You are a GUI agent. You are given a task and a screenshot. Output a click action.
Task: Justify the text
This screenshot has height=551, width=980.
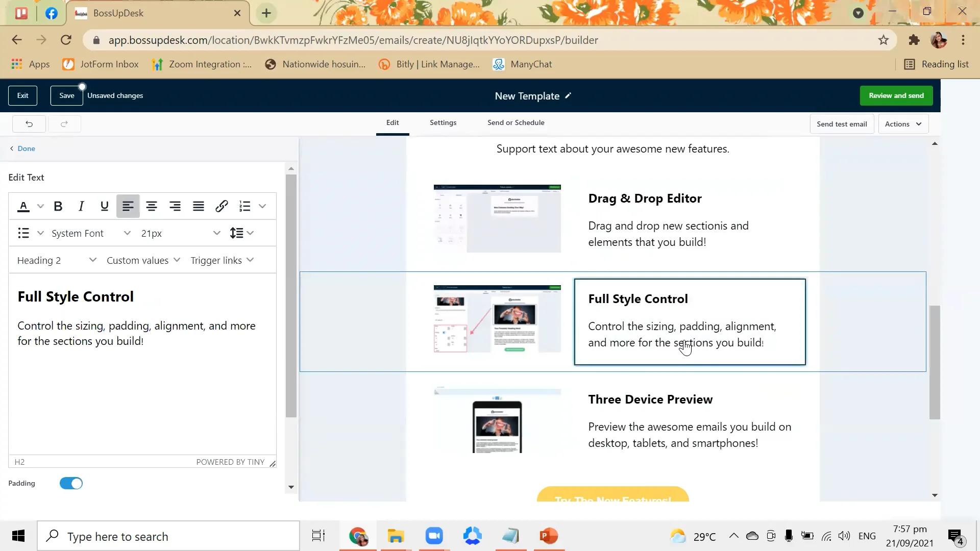(199, 206)
